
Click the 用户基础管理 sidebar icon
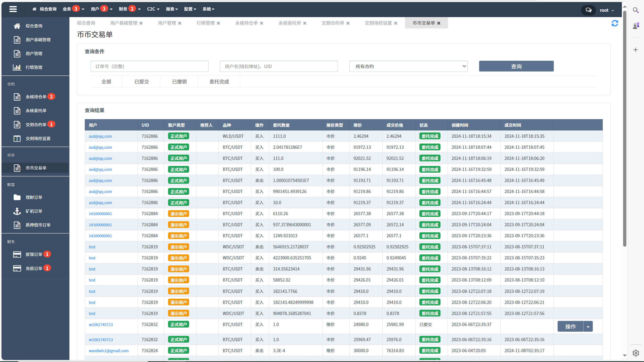(x=16, y=39)
